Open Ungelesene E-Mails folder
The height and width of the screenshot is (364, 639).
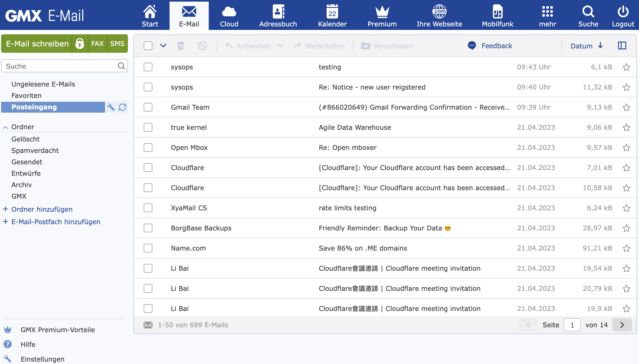(43, 84)
